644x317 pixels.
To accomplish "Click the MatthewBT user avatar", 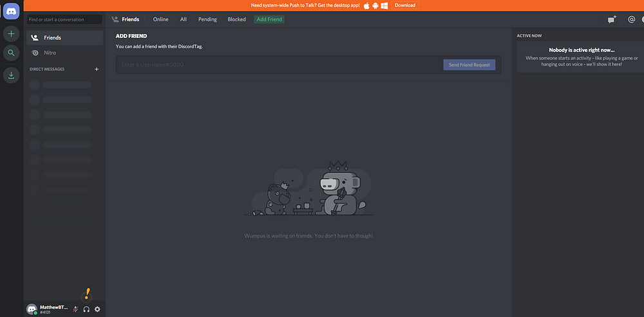I will tap(32, 309).
